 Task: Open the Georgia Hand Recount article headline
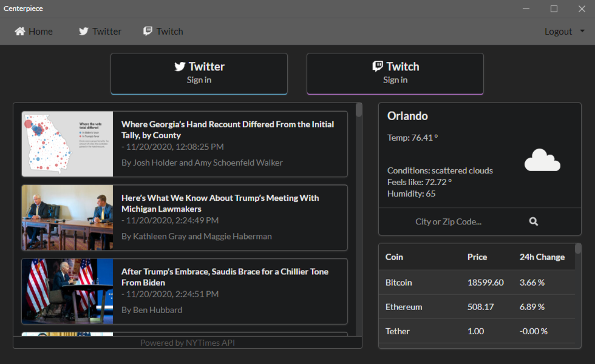pyautogui.click(x=228, y=130)
